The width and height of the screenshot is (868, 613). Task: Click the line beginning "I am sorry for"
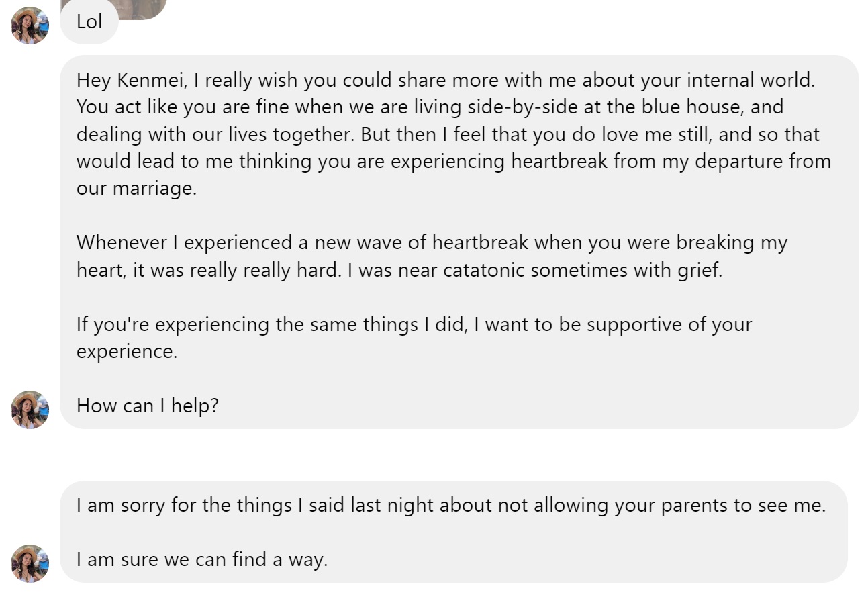[x=450, y=505]
